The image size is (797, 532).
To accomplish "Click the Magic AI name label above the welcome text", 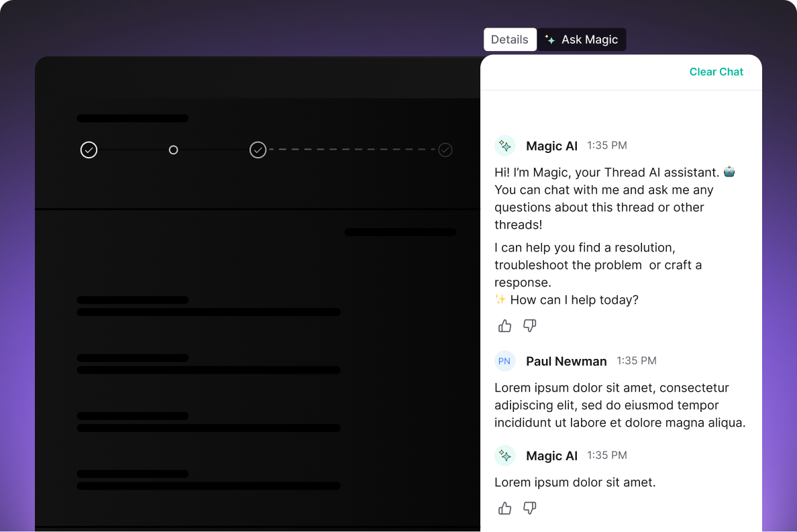I will tap(551, 146).
